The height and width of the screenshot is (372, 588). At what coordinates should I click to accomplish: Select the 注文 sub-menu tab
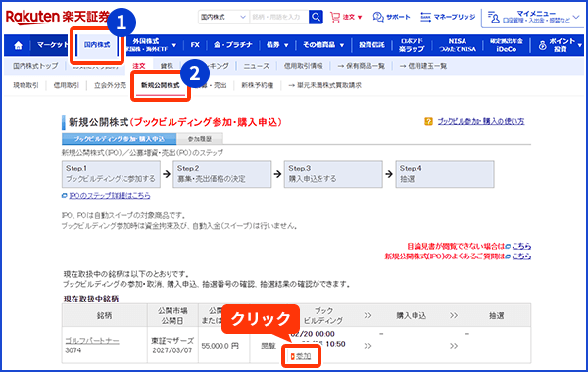[x=139, y=66]
